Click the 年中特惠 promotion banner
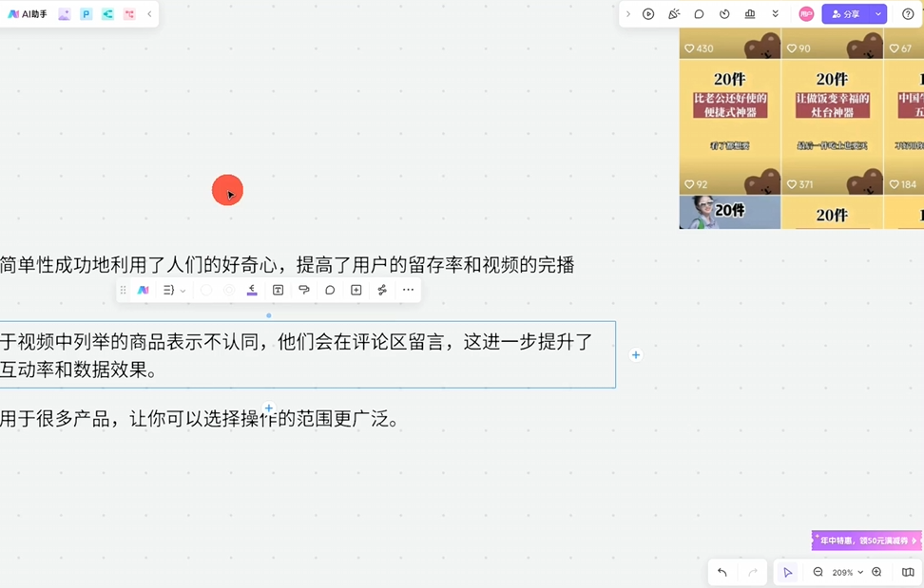The image size is (924, 588). click(866, 541)
